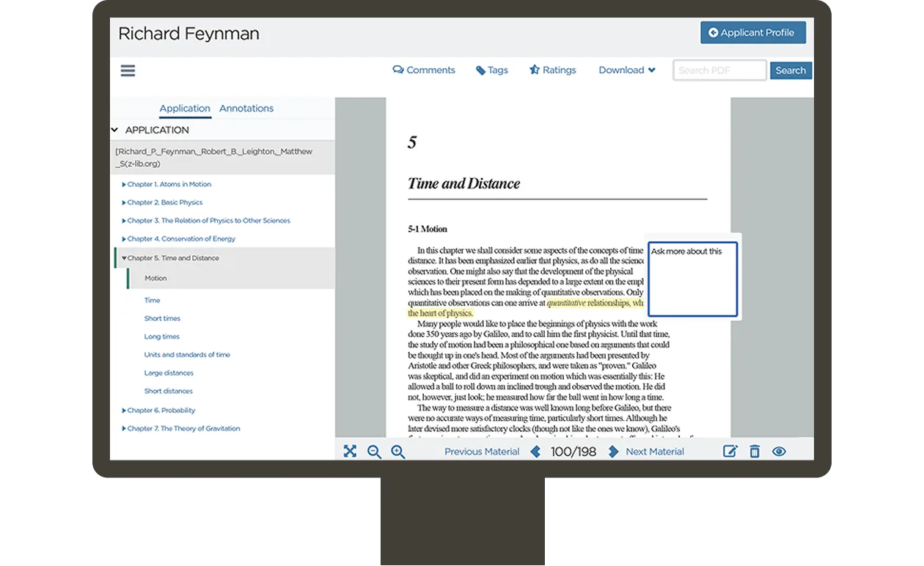The image size is (924, 566).
Task: Select the Motion section
Action: point(155,279)
